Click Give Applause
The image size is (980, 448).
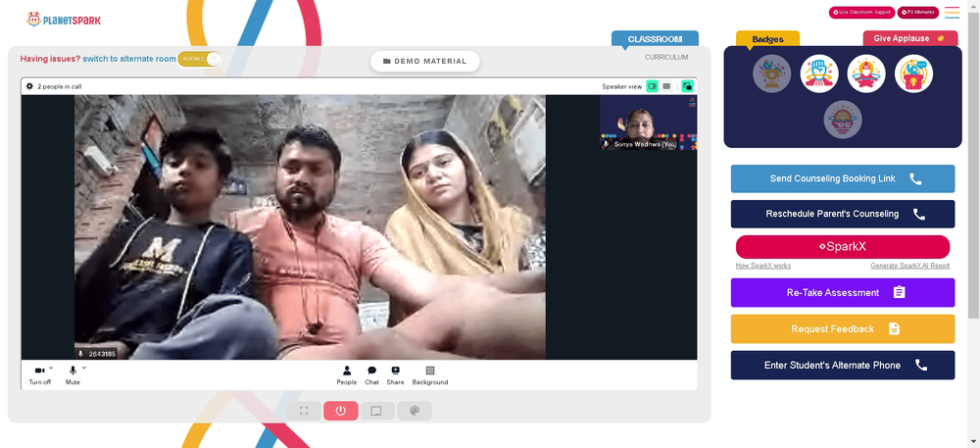(910, 38)
